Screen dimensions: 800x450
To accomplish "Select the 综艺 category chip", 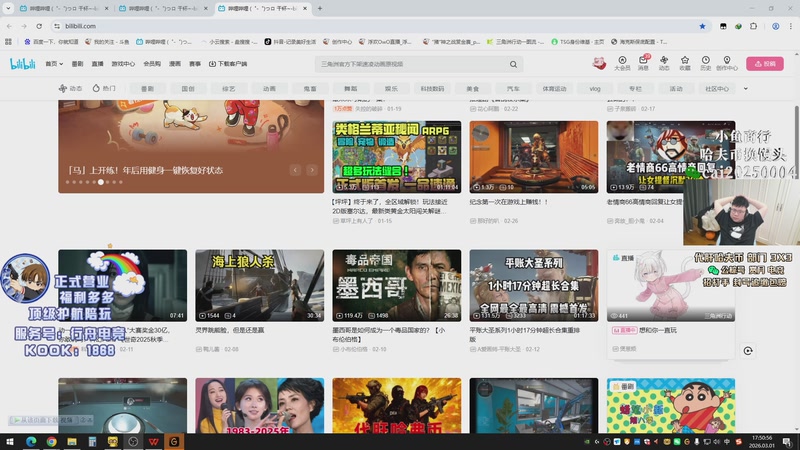I will [x=229, y=89].
